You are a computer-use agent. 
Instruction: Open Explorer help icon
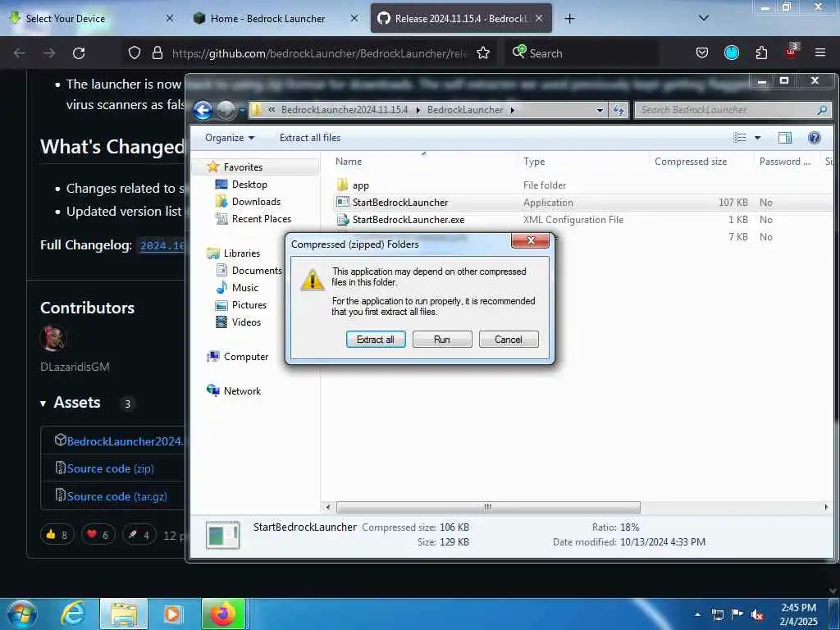[815, 138]
